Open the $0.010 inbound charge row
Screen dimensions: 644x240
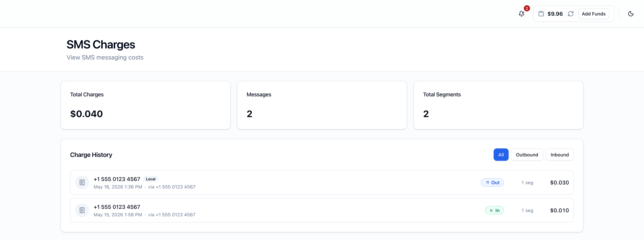[x=322, y=210]
